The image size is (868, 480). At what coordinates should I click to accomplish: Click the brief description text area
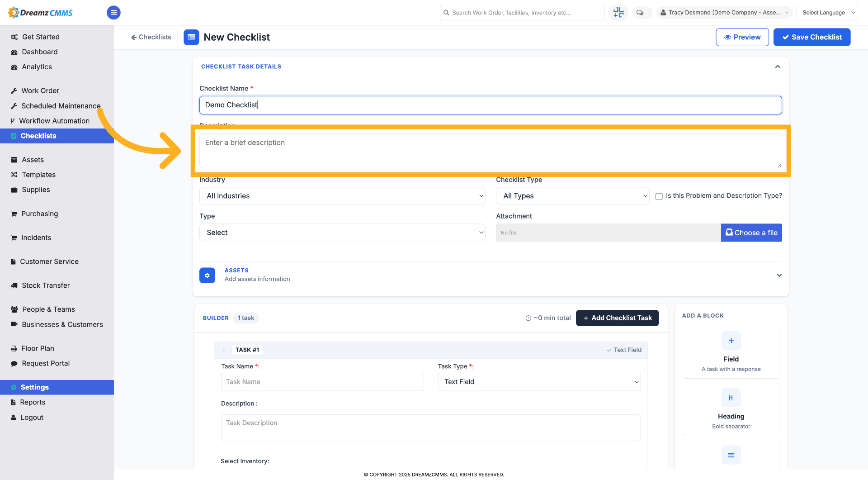coord(491,151)
